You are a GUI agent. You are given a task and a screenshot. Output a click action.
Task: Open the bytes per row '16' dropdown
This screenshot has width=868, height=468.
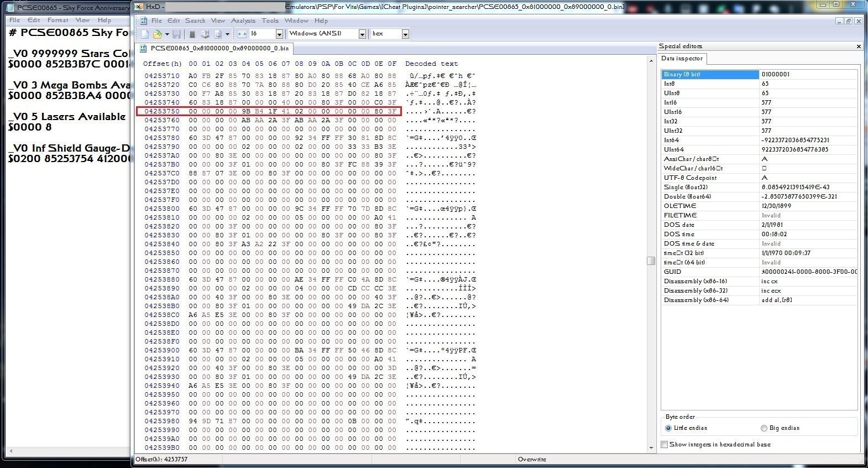[279, 34]
